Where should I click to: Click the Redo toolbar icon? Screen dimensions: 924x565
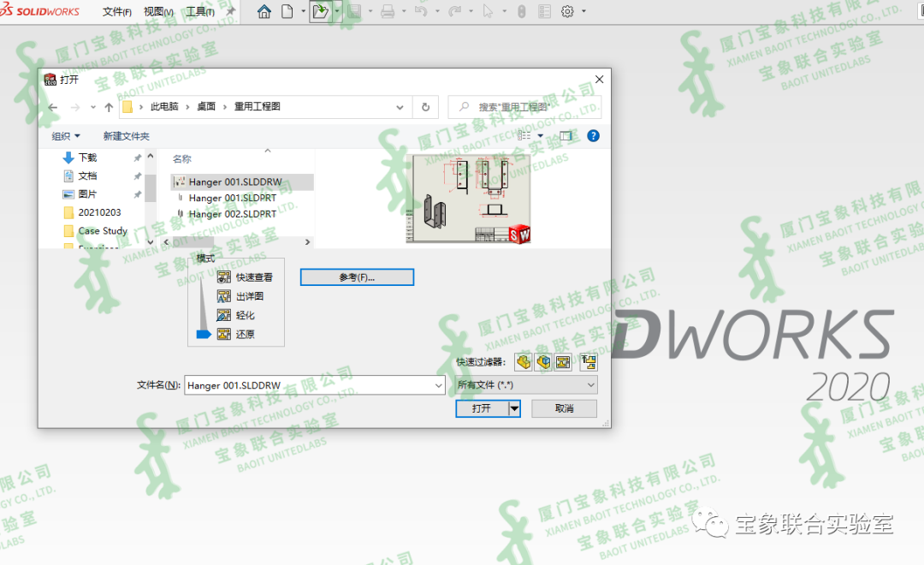point(454,11)
